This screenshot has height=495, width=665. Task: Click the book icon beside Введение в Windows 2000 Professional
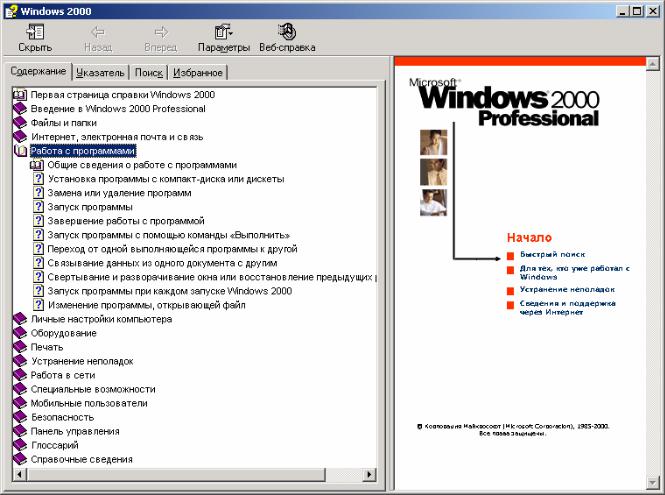click(x=20, y=109)
